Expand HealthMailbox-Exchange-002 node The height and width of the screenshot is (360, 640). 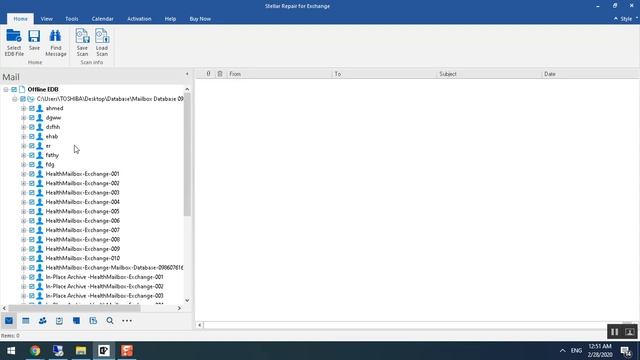pyautogui.click(x=24, y=183)
